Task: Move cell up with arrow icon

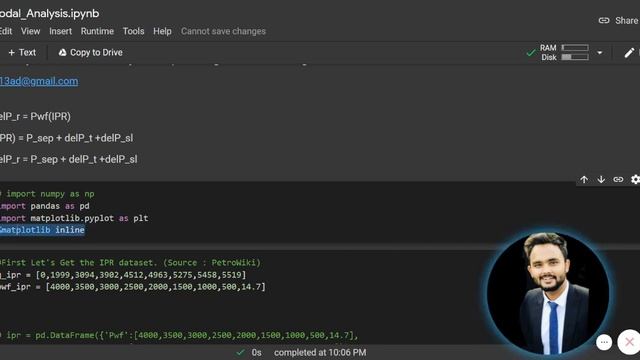Action: click(584, 180)
